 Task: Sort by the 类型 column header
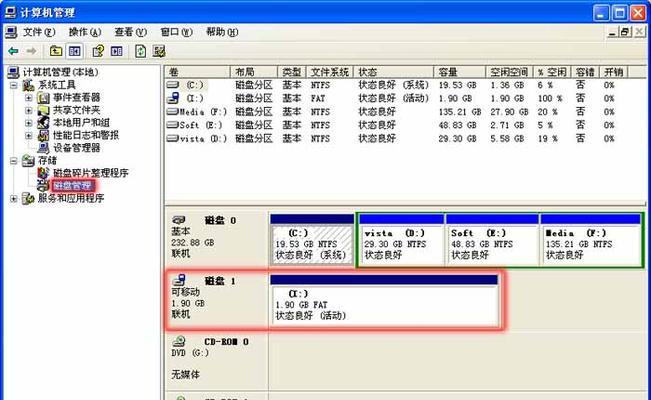tap(292, 72)
